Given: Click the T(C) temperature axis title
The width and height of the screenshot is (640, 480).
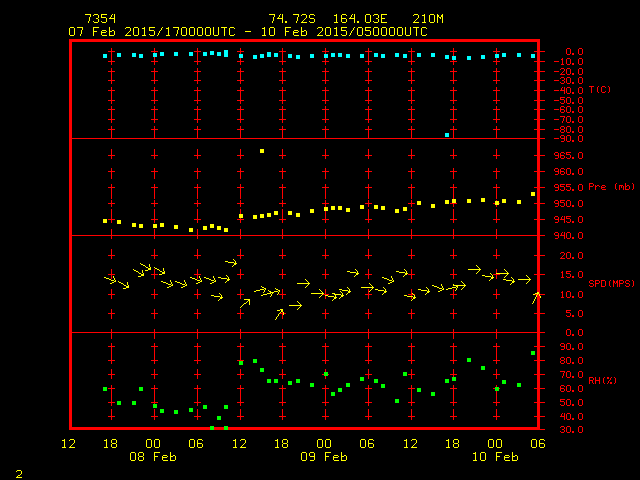Looking at the screenshot, I should tap(600, 89).
